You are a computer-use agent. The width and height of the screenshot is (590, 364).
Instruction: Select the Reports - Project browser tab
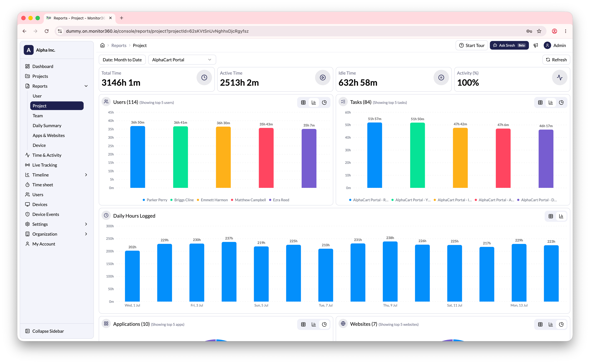(x=79, y=18)
